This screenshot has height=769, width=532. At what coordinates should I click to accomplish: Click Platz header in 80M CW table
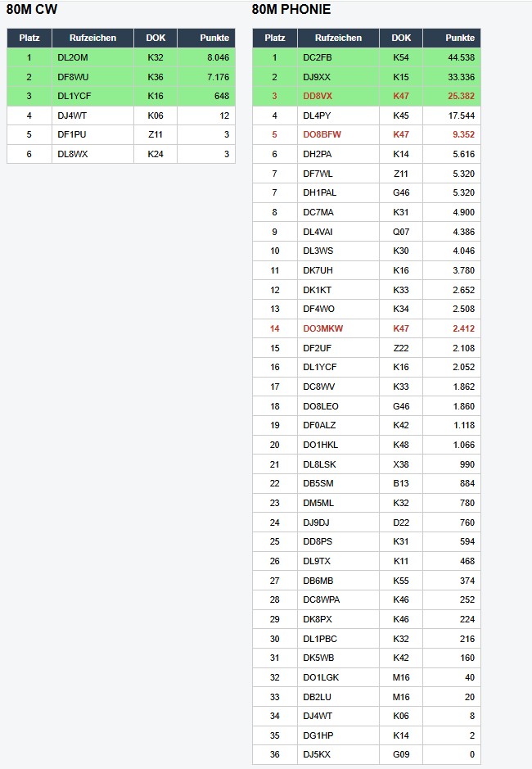pos(29,38)
